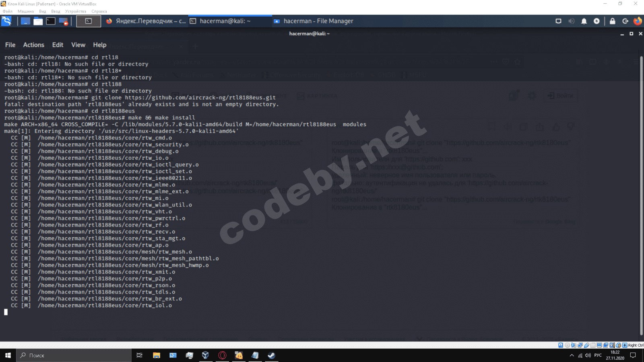Screen dimensions: 644x362
Task: Click VirtualBox recording indicator icon
Action: [x=606, y=345]
